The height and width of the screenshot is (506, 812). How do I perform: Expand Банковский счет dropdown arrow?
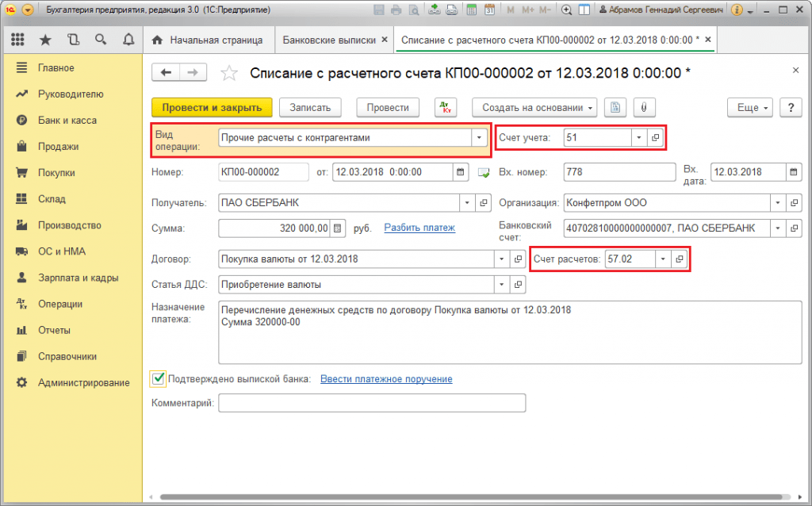tap(778, 228)
